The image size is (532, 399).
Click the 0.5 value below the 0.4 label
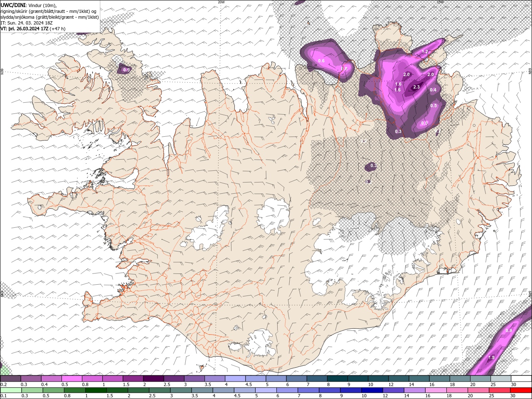433,106
